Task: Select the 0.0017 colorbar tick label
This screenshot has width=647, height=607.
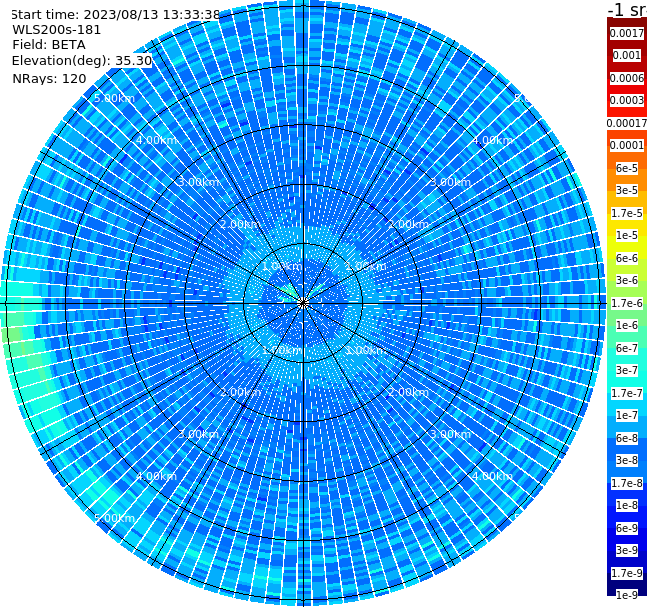Action: coord(627,33)
